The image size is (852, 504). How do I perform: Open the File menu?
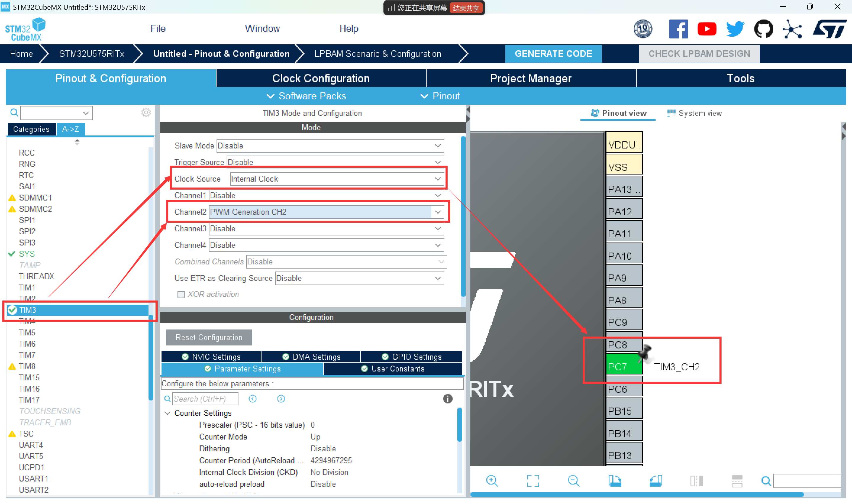pos(158,28)
